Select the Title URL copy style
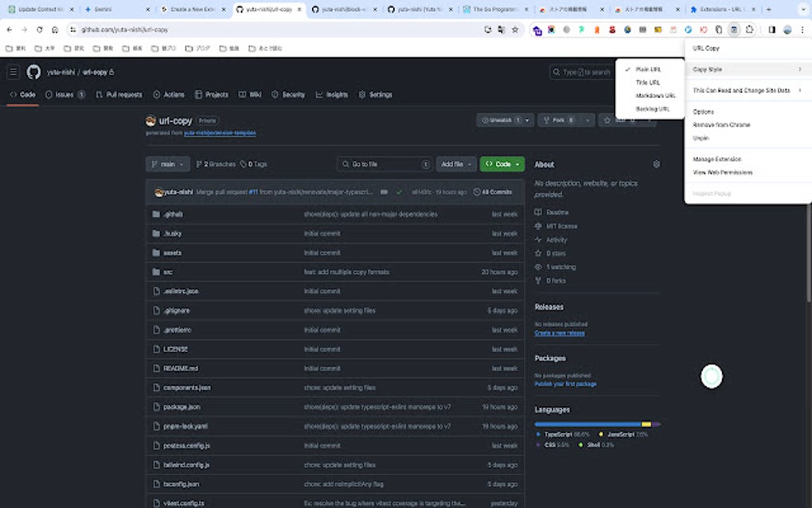 coord(646,82)
